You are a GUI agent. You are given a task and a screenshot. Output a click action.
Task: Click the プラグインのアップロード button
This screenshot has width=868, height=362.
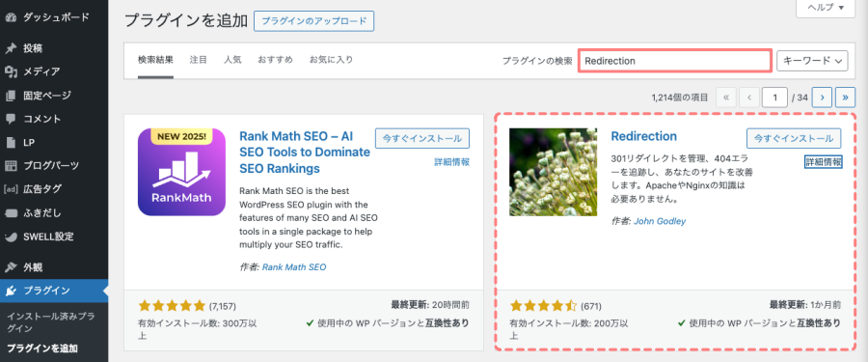pyautogui.click(x=313, y=21)
